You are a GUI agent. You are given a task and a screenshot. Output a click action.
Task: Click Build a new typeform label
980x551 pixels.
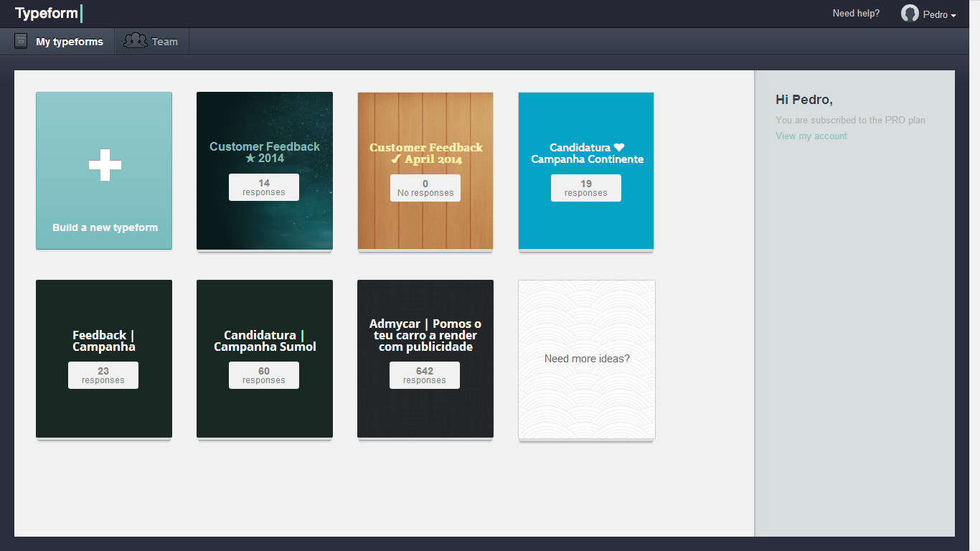(x=105, y=227)
